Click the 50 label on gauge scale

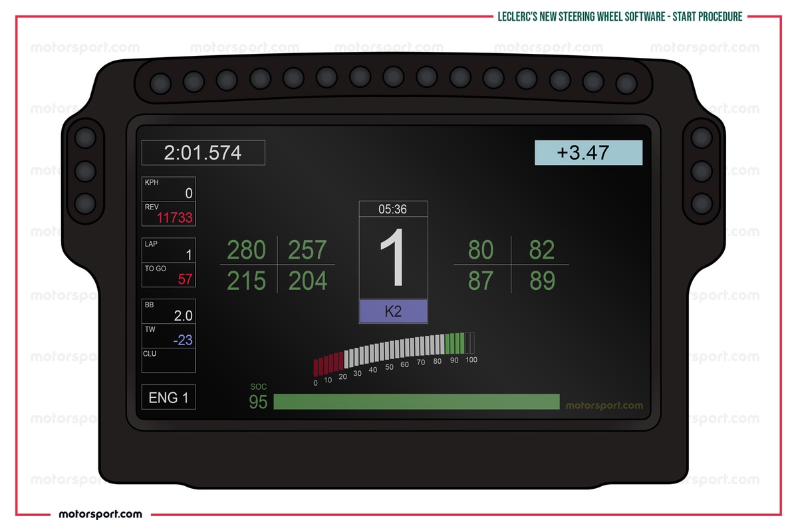(x=389, y=366)
